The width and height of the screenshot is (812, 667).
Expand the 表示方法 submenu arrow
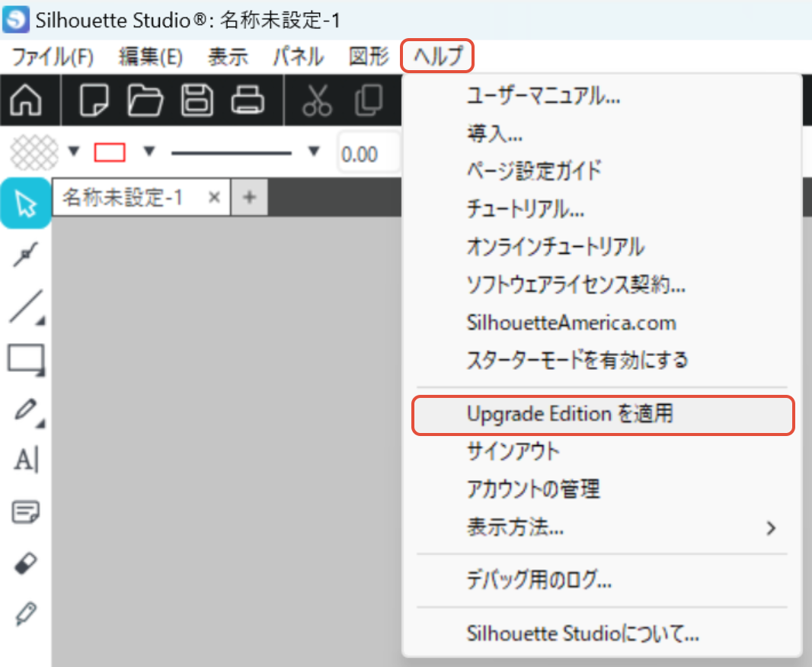tap(771, 528)
